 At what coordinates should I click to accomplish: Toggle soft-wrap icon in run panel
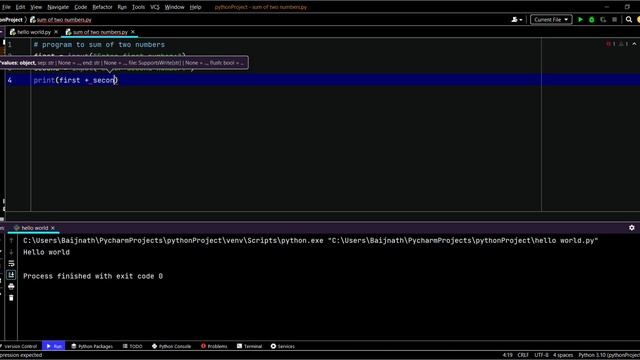[11, 264]
